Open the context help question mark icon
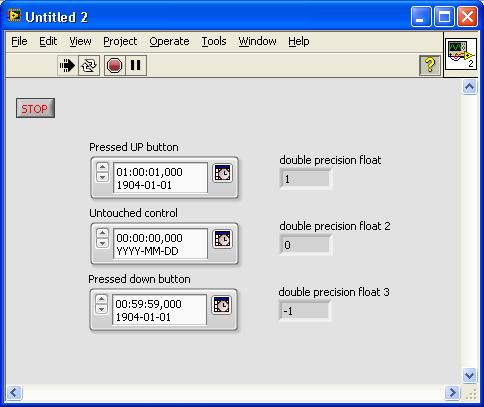 point(430,65)
